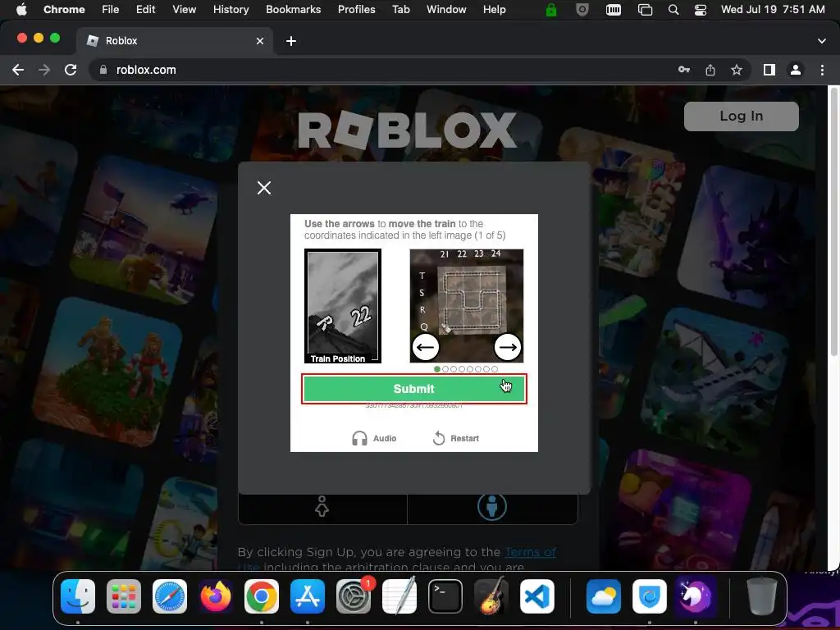Viewport: 840px width, 630px height.
Task: Open Safari from the Dock
Action: coord(170,596)
